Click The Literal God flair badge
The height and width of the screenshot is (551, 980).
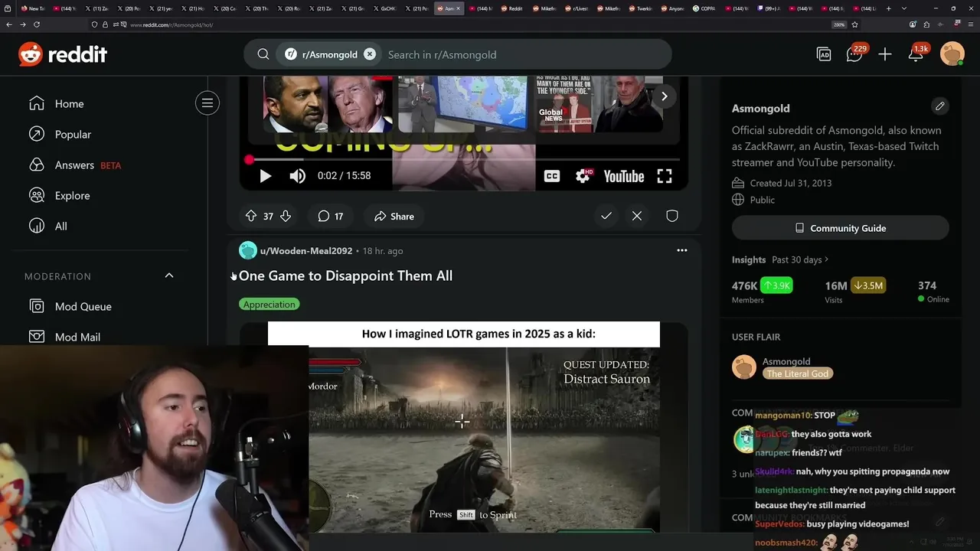(797, 373)
